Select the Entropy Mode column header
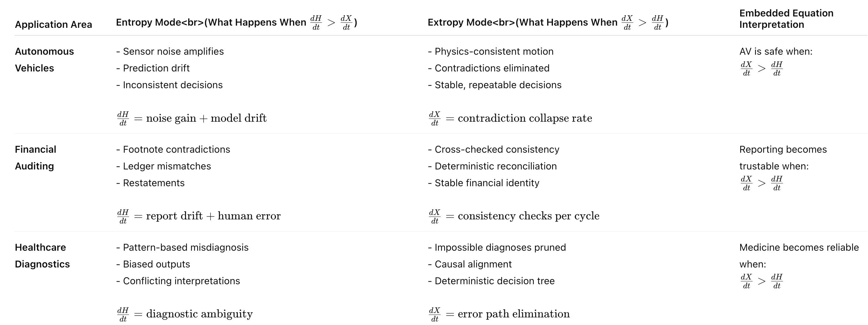Image resolution: width=868 pixels, height=325 pixels. 237,22
